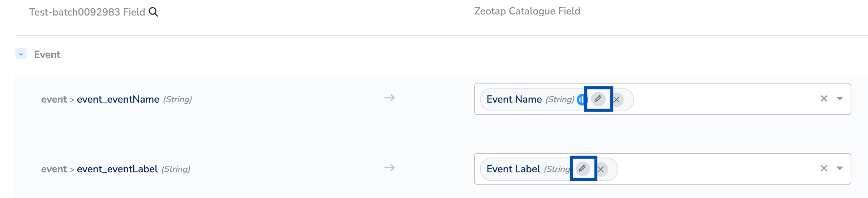The image size is (868, 198).
Task: Click the Event section heading
Action: (x=47, y=55)
